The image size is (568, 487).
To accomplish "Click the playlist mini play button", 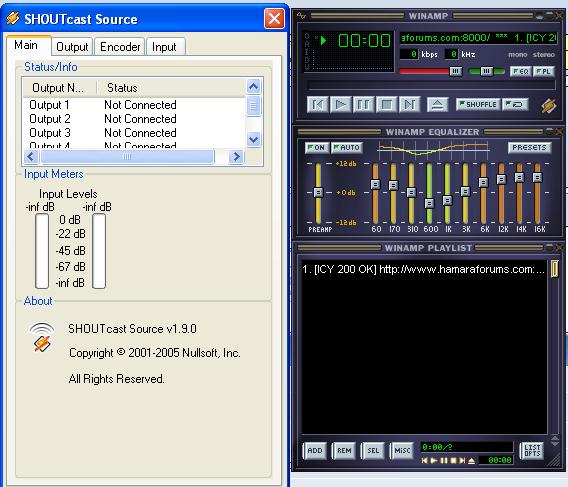I will [434, 461].
